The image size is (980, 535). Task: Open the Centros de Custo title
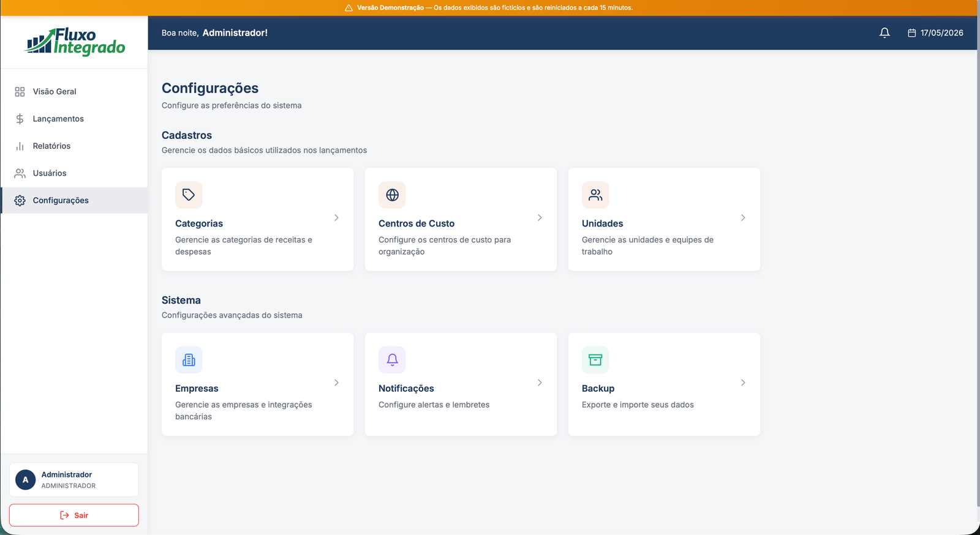[x=417, y=224]
